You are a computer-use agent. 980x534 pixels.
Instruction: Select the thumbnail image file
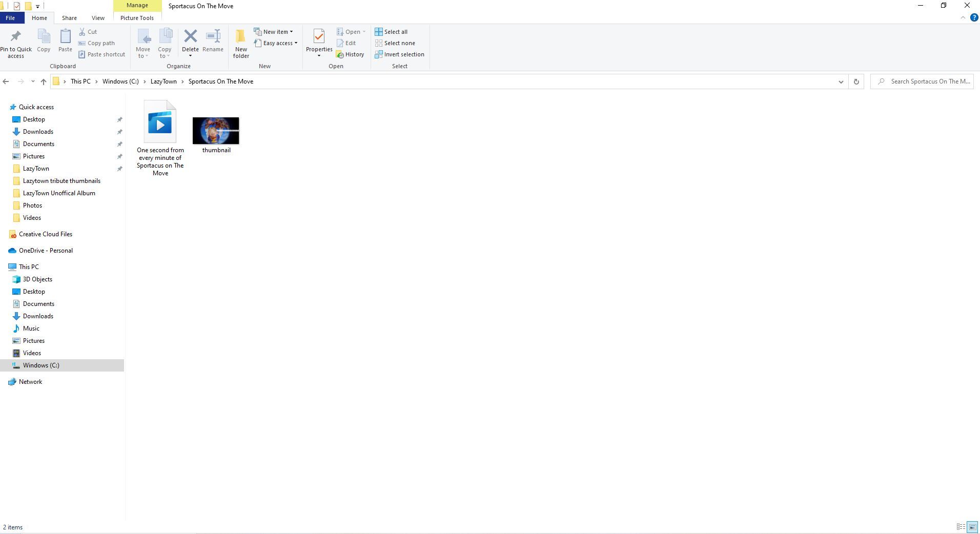point(216,131)
